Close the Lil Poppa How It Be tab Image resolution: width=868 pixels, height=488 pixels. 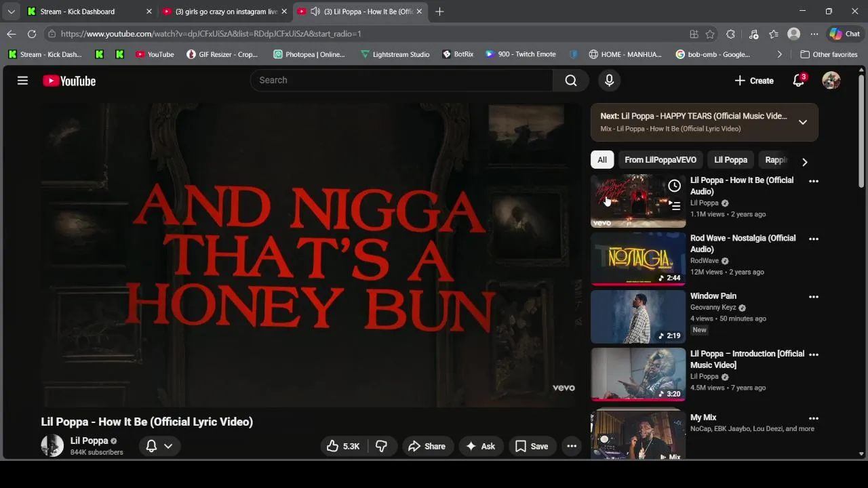[419, 12]
